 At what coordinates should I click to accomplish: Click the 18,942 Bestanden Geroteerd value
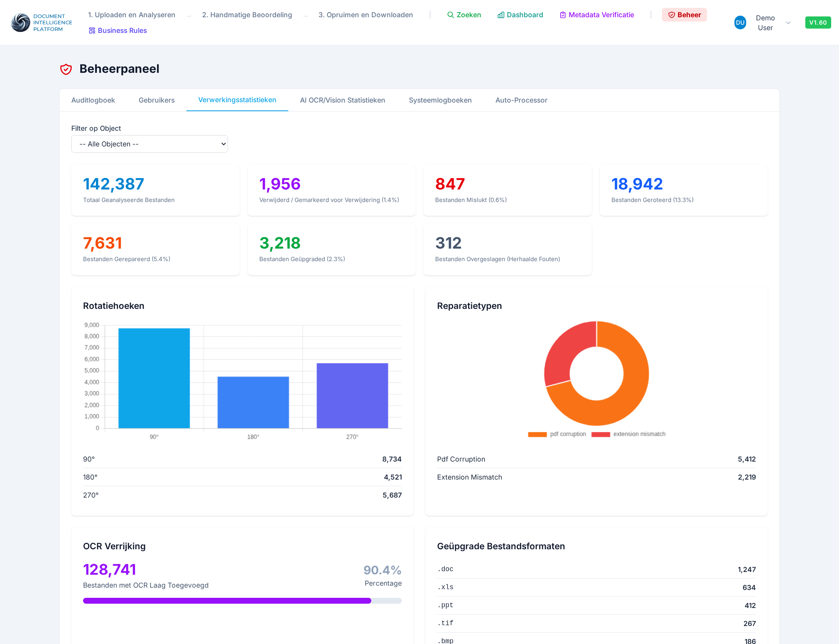pyautogui.click(x=637, y=184)
